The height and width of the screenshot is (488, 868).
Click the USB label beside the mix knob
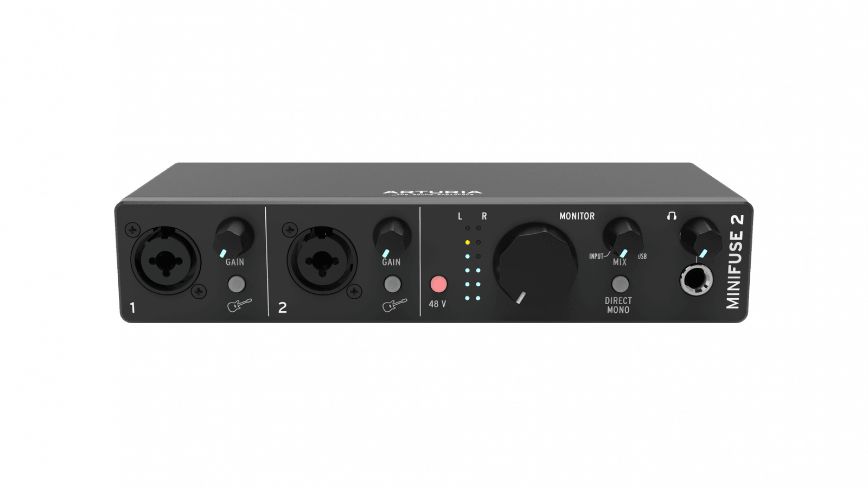coord(642,256)
